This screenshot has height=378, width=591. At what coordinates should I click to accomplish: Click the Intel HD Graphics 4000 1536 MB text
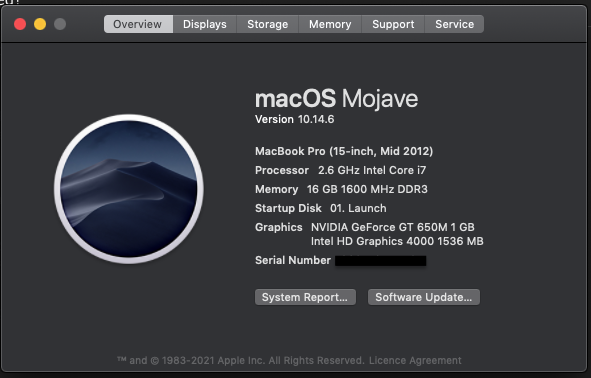[397, 241]
